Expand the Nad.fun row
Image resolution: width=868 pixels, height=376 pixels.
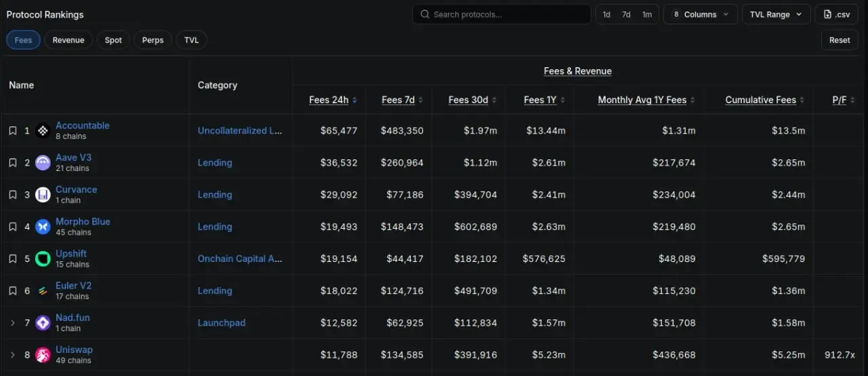coord(13,323)
